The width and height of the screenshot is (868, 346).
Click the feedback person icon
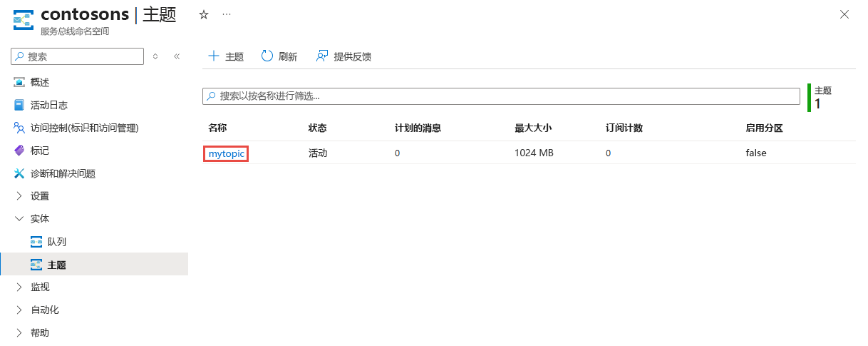point(322,56)
